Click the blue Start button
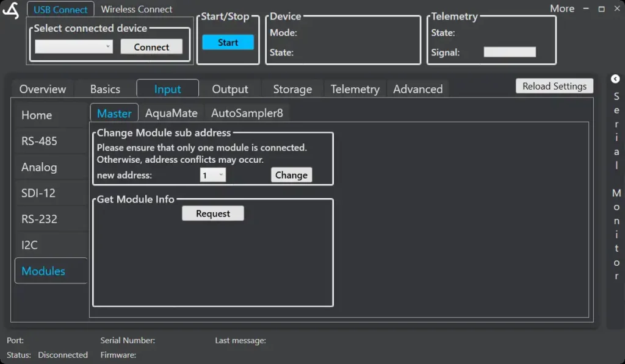Image resolution: width=625 pixels, height=364 pixels. click(x=228, y=43)
